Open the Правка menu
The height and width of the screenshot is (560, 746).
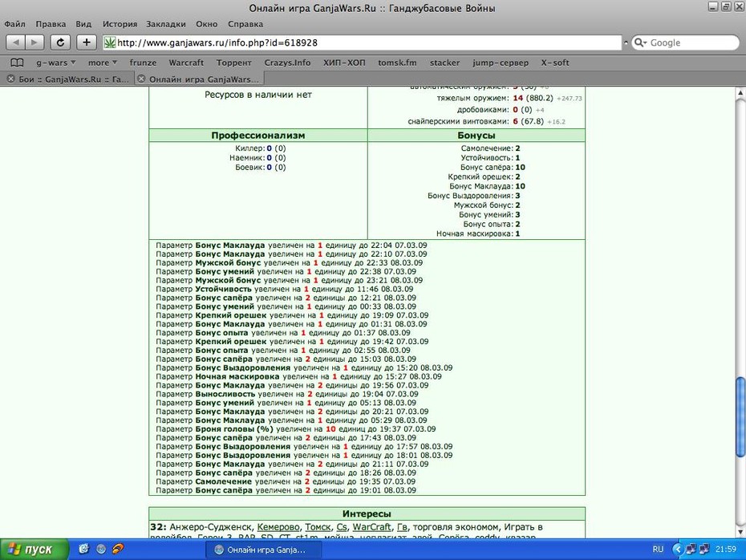click(x=51, y=24)
